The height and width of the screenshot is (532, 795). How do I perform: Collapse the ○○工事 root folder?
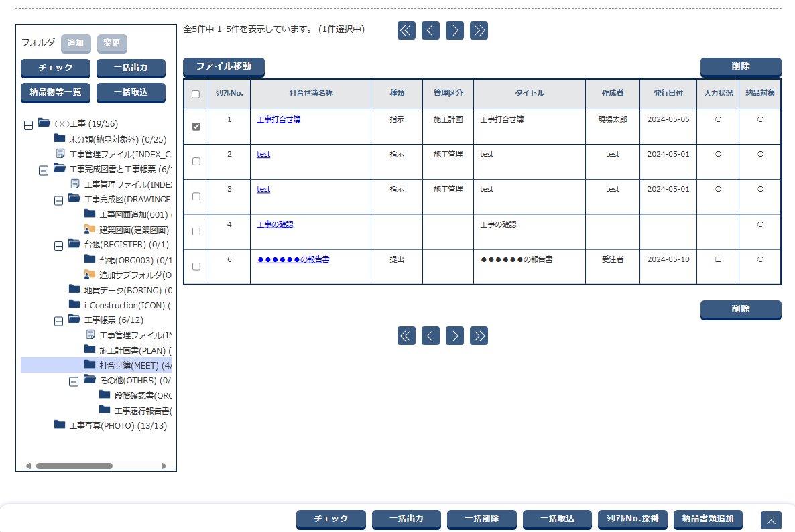(28, 124)
